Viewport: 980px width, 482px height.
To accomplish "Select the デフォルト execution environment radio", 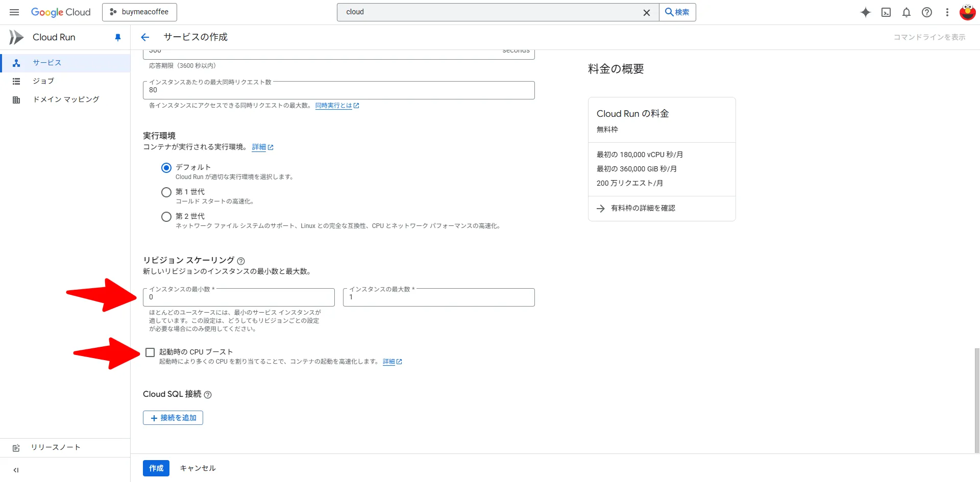I will [x=166, y=168].
